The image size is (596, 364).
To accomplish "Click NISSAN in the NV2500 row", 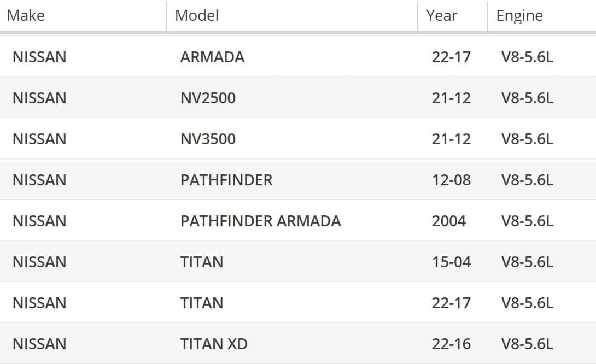I will [x=39, y=98].
